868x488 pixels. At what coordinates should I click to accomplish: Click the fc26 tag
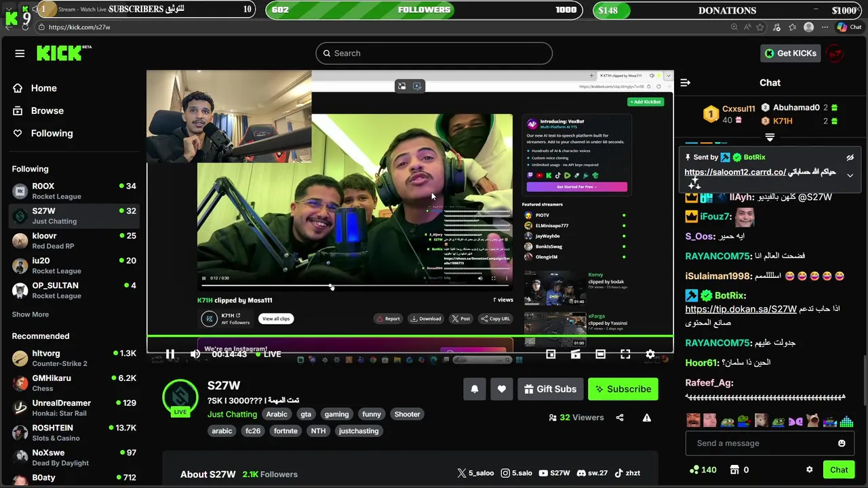pos(253,431)
